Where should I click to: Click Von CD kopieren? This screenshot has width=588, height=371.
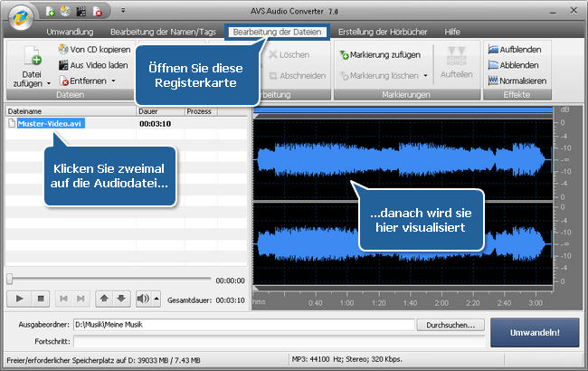coord(94,49)
